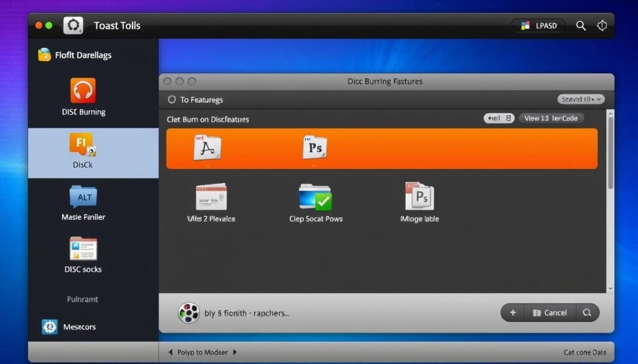Click the Vifet 2 Plevalce thumbnail

click(211, 197)
